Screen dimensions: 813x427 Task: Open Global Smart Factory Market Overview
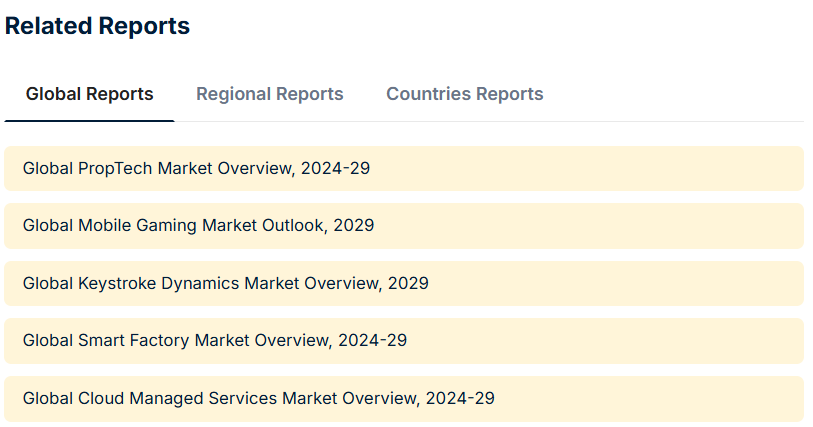pos(404,341)
